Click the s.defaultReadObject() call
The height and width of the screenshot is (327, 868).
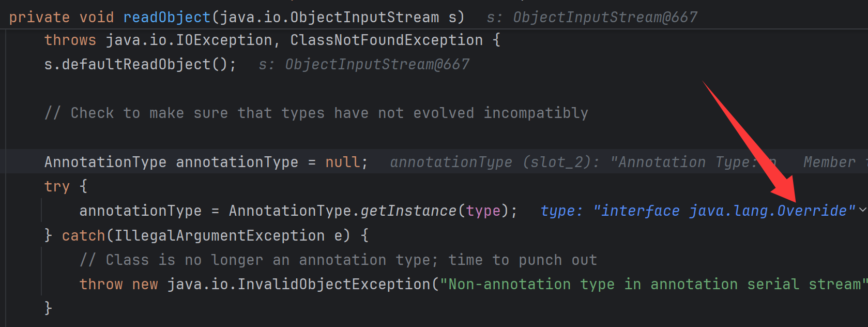tap(140, 65)
